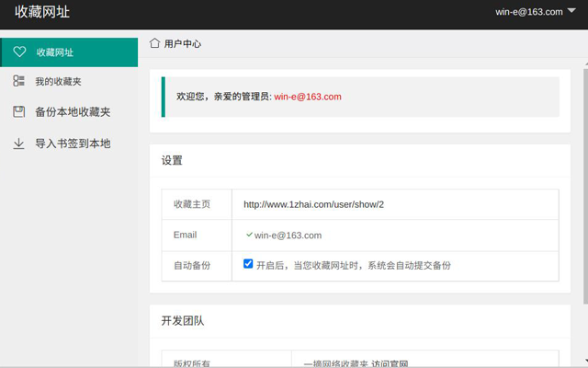Click the 收藏主页 table label
Image resolution: width=588 pixels, height=368 pixels.
(192, 204)
